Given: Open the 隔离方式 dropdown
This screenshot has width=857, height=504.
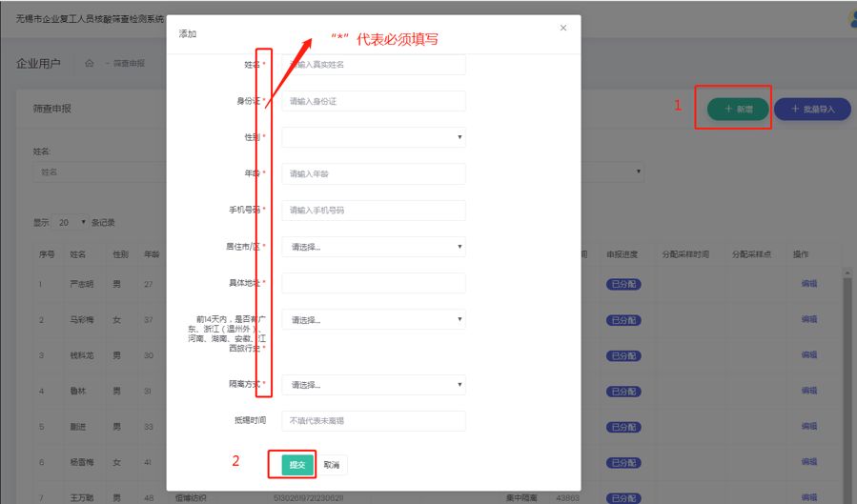Looking at the screenshot, I should pos(373,385).
